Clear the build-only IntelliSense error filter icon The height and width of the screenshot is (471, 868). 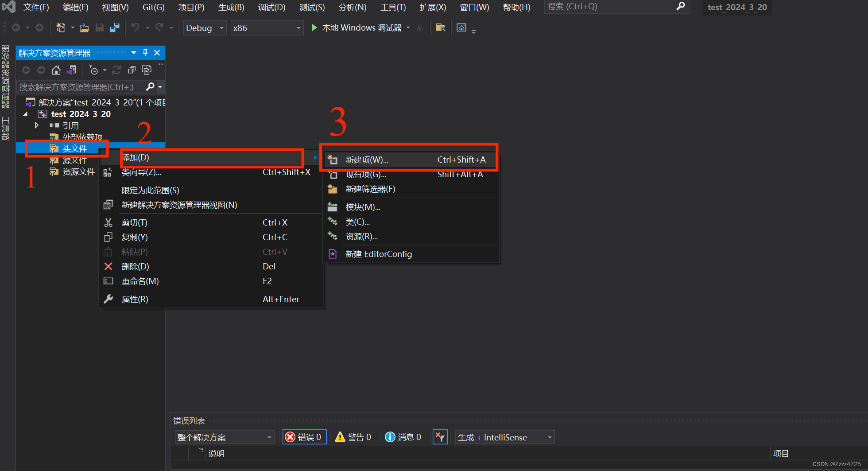(440, 437)
